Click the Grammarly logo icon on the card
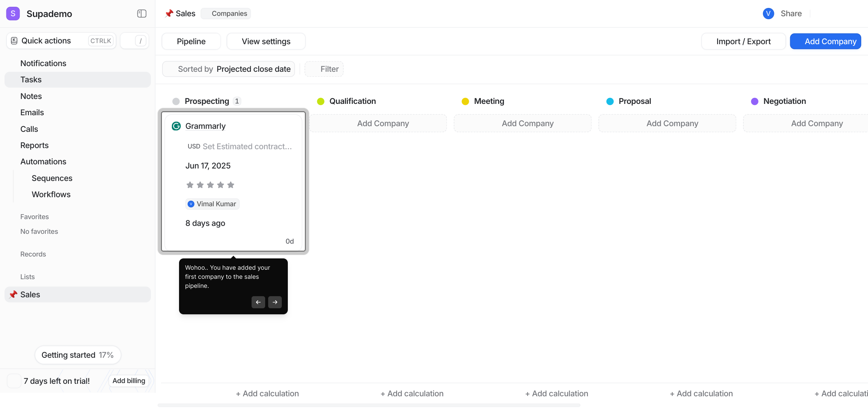 (x=176, y=126)
